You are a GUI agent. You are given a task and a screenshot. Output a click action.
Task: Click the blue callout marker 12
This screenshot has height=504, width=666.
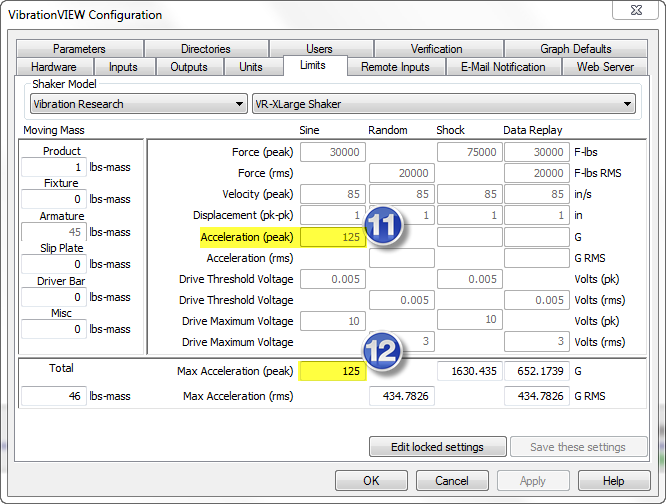click(384, 351)
